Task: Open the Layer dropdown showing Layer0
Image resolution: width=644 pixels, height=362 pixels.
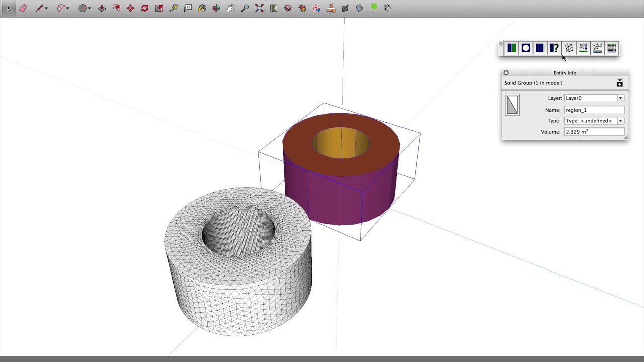Action: [x=594, y=98]
